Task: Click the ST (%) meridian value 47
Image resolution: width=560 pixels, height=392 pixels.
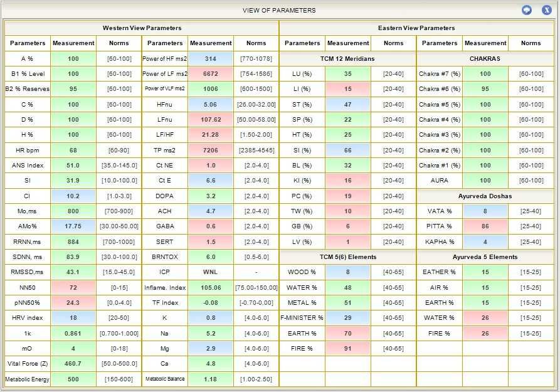Action: point(348,105)
